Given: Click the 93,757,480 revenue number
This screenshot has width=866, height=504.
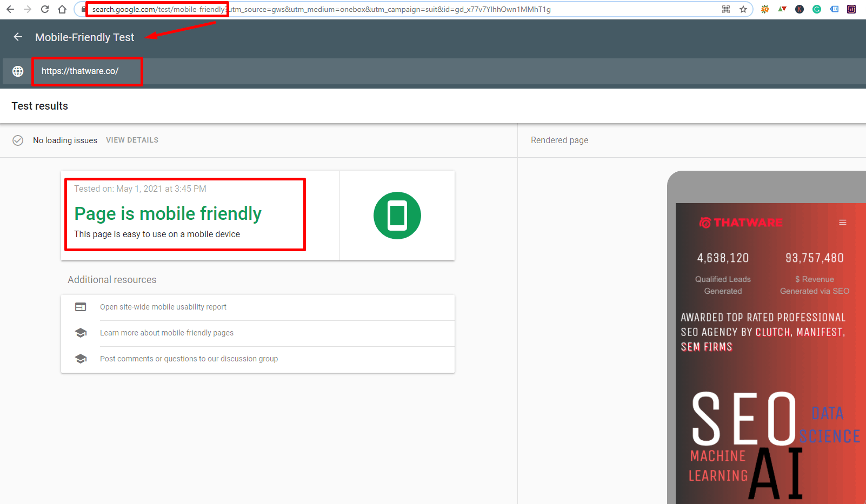Looking at the screenshot, I should point(815,258).
